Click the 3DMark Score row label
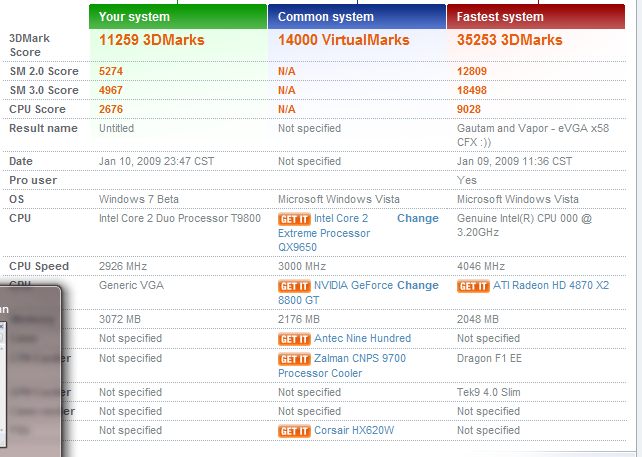642x457 pixels. click(x=29, y=45)
